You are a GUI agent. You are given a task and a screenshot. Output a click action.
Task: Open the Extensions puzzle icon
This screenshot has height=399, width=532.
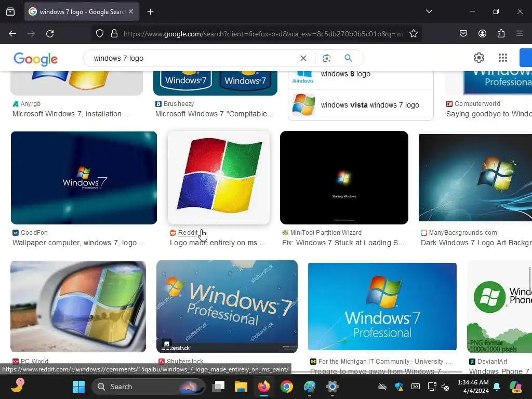coord(501,34)
